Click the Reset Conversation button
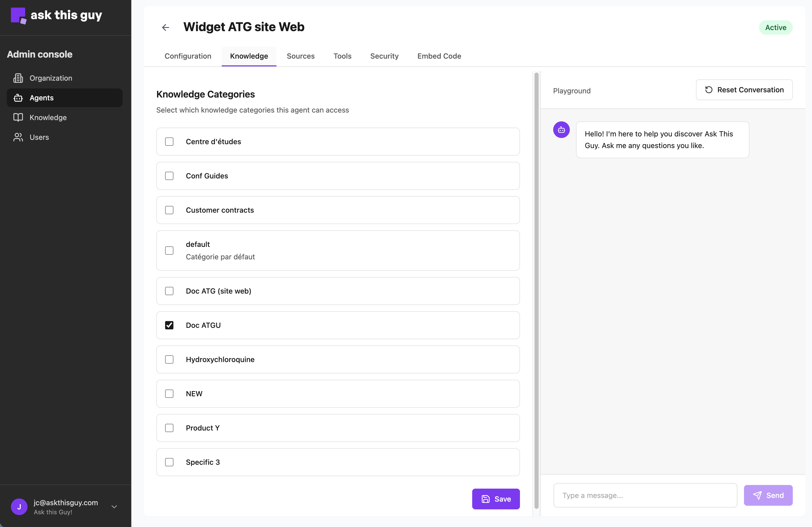This screenshot has height=527, width=812. coord(744,90)
